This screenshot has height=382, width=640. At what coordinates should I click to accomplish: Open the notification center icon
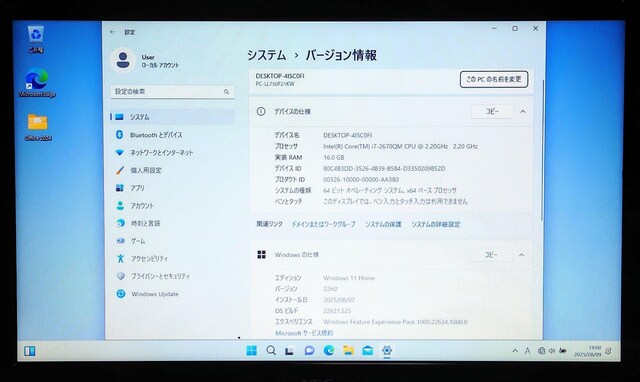(608, 351)
